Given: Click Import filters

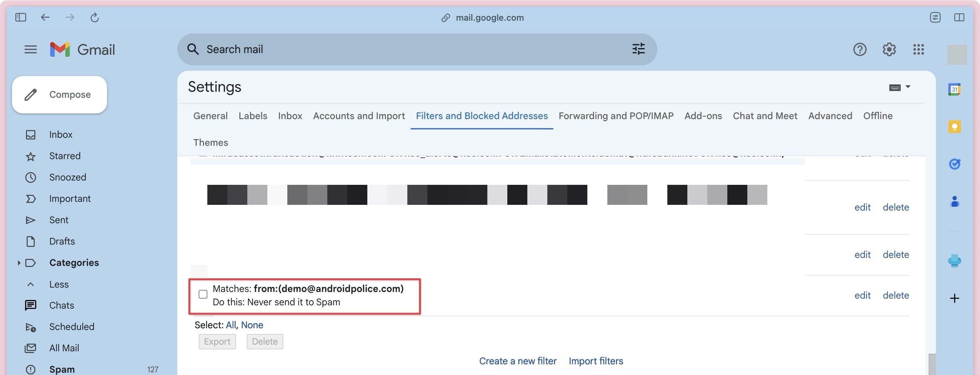Looking at the screenshot, I should 596,361.
